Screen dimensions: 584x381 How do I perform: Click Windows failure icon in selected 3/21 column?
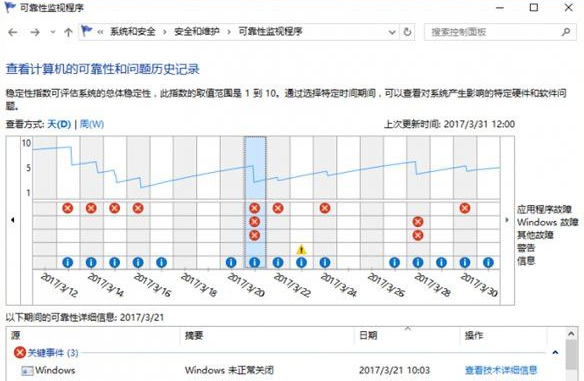[254, 222]
